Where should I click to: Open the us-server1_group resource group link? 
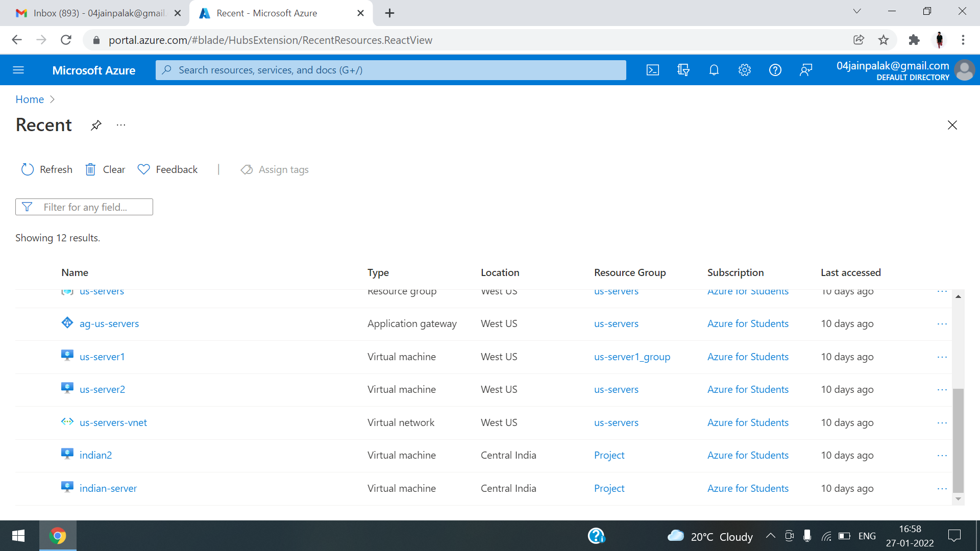click(632, 357)
